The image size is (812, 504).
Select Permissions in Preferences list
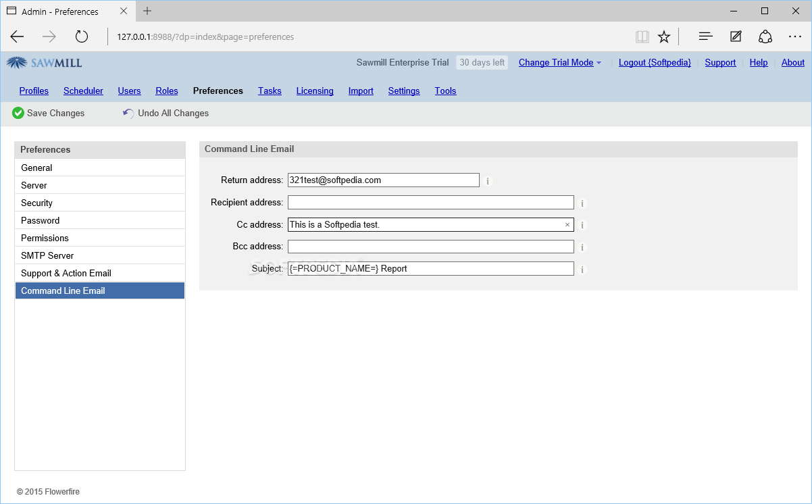point(100,238)
